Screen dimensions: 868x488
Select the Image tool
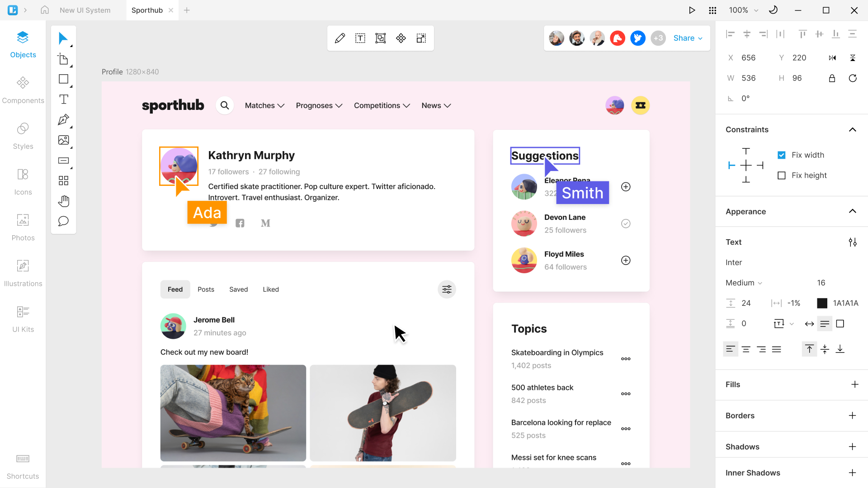click(x=63, y=140)
